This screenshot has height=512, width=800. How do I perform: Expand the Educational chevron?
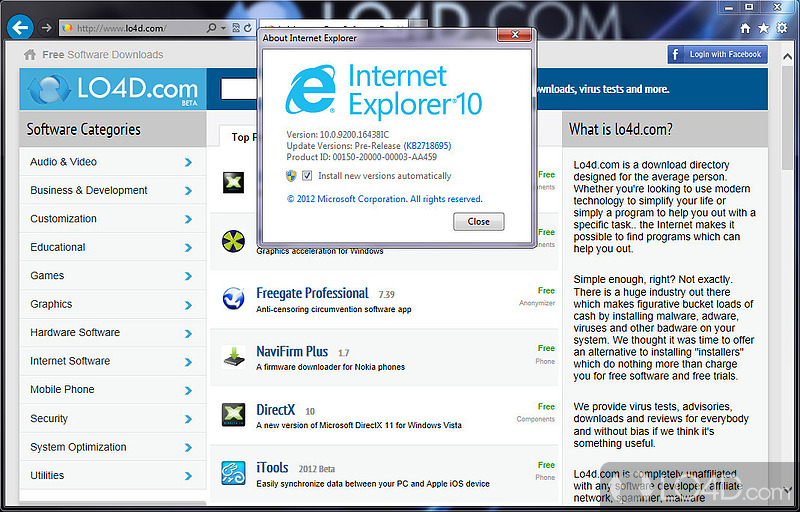click(x=188, y=248)
